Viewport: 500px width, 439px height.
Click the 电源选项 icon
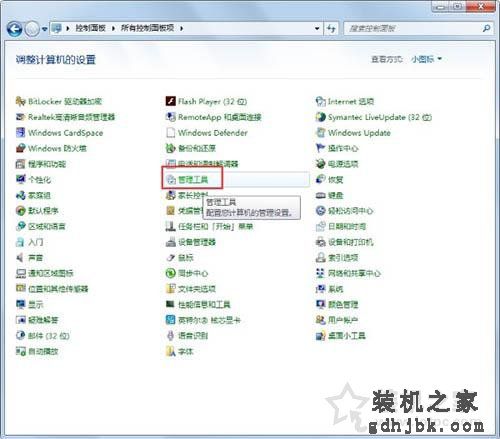(320, 164)
